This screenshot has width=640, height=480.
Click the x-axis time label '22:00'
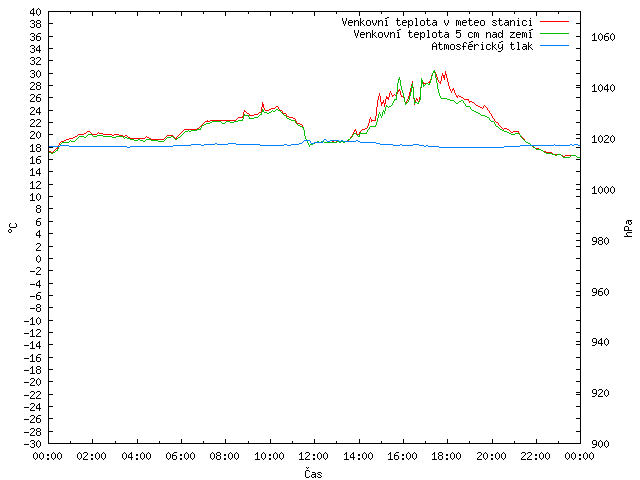pyautogui.click(x=536, y=456)
